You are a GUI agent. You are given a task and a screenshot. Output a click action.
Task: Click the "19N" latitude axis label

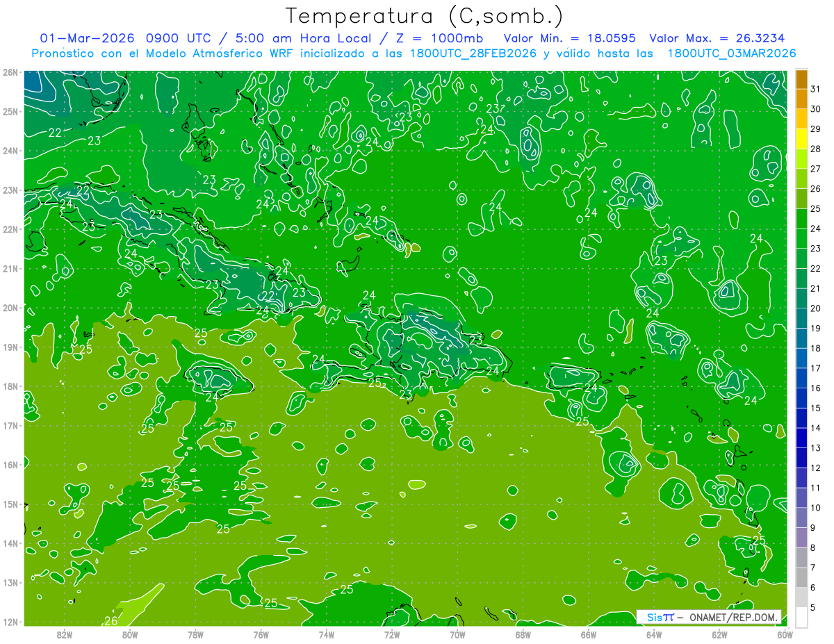click(x=10, y=347)
